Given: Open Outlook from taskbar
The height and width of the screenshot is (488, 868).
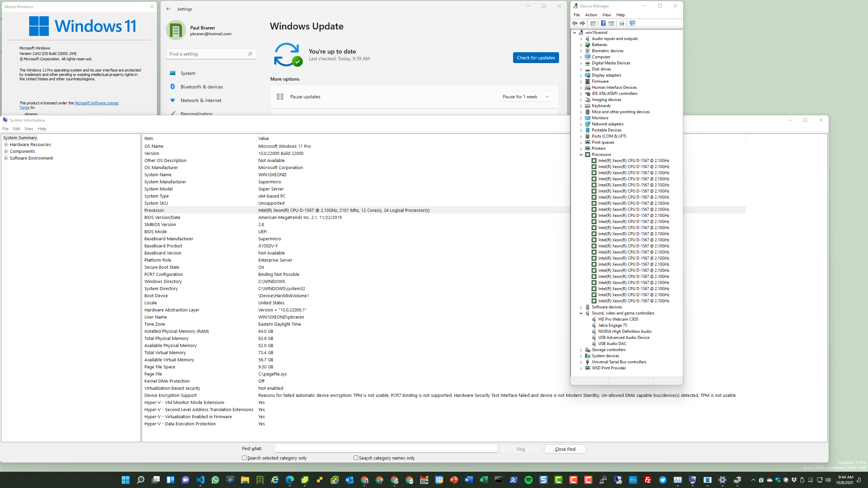Looking at the screenshot, I should tap(350, 480).
